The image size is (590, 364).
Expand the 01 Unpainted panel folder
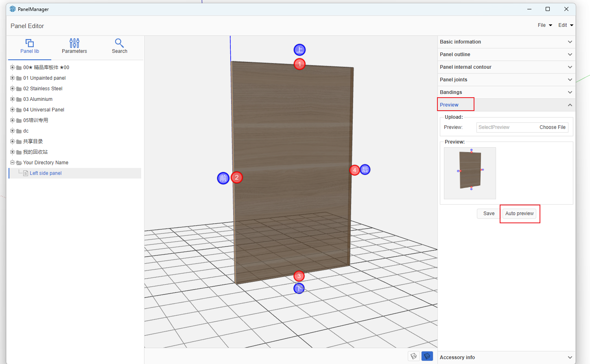[x=13, y=78]
